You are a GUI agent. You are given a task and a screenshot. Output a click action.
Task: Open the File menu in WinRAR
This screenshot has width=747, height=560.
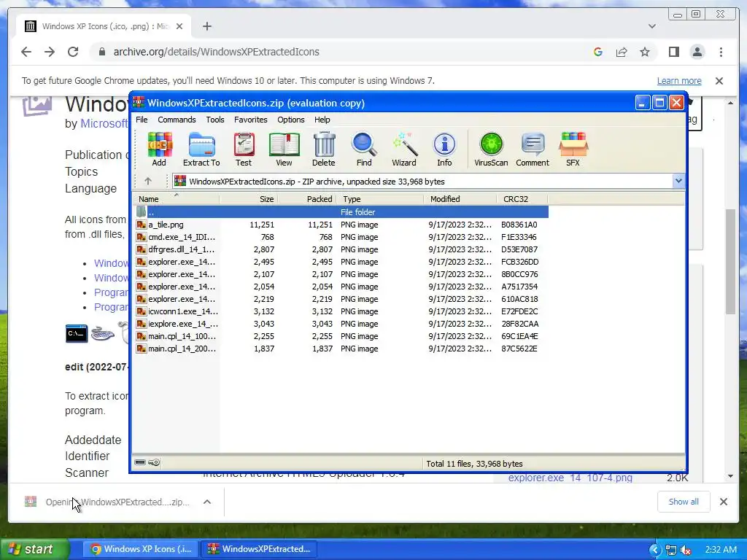142,120
